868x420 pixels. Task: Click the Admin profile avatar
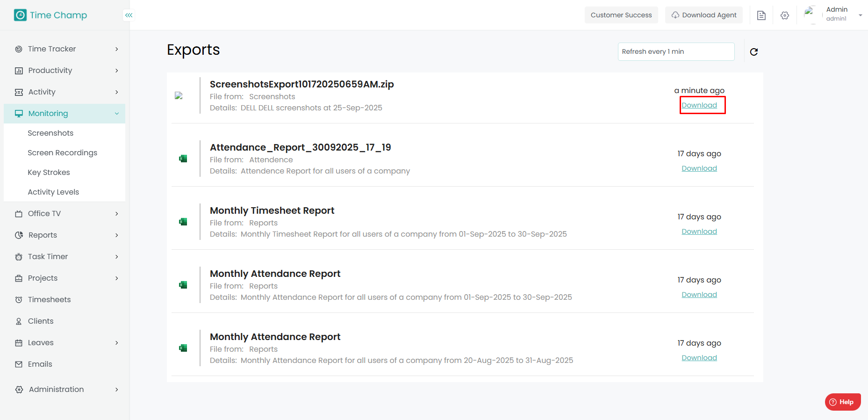tap(813, 15)
